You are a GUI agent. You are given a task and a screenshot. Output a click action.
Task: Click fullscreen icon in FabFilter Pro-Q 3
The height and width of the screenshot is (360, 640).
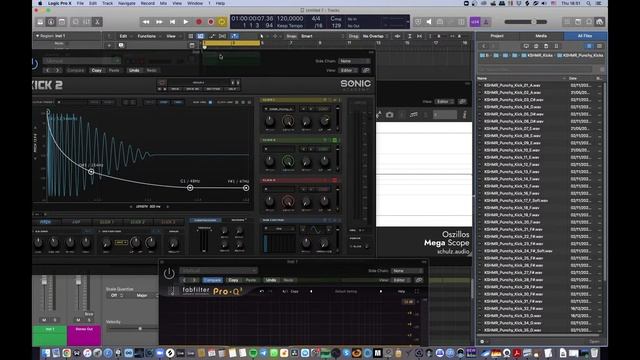[417, 291]
